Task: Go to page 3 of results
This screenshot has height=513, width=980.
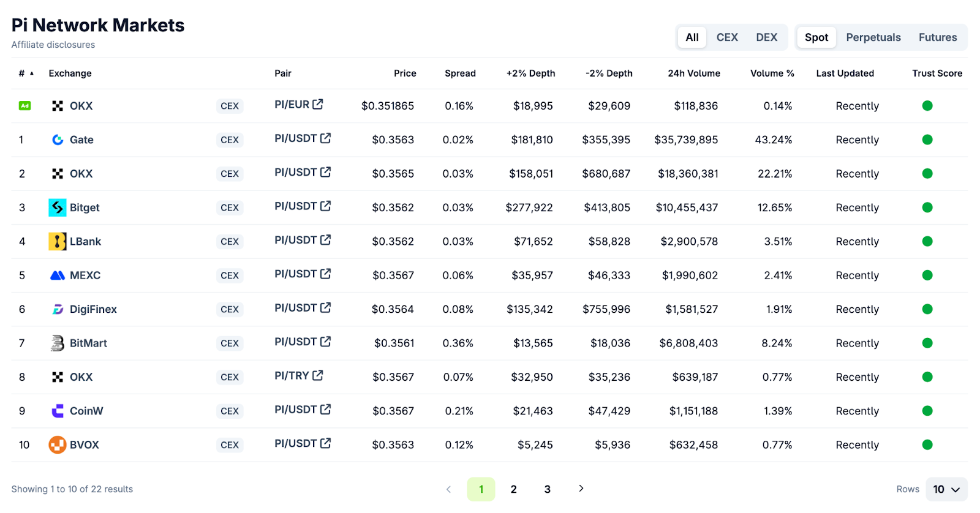Action: (547, 489)
